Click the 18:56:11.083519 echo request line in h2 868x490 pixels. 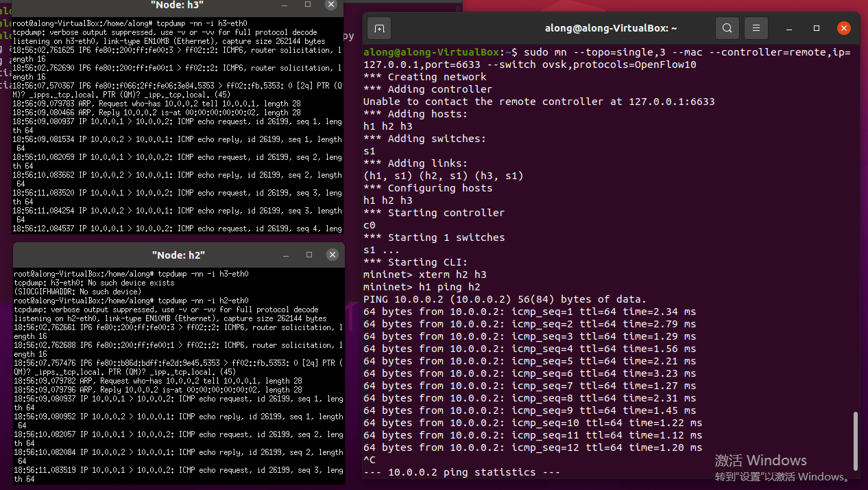click(x=178, y=474)
